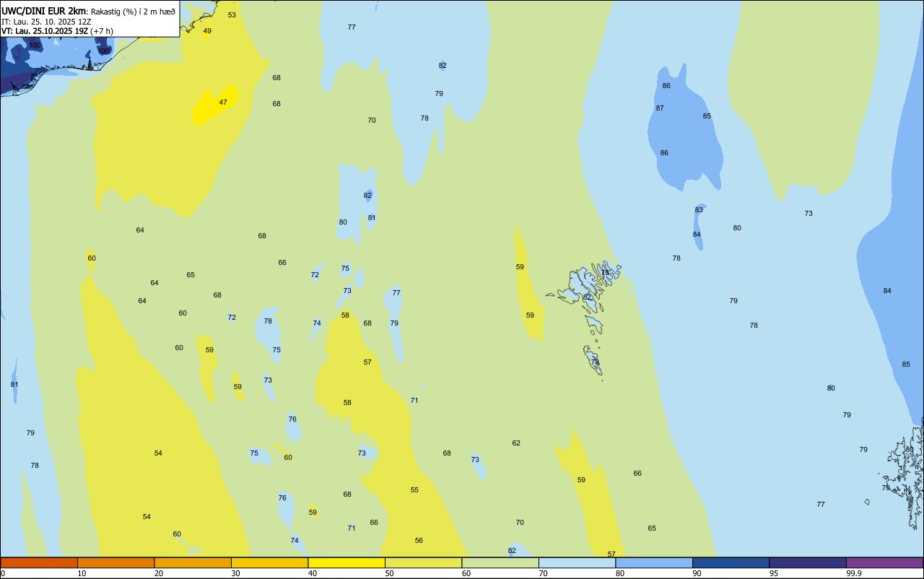This screenshot has height=579, width=924.
Task: Click the humidity value 47 in bright yellow patch
Action: click(x=223, y=103)
